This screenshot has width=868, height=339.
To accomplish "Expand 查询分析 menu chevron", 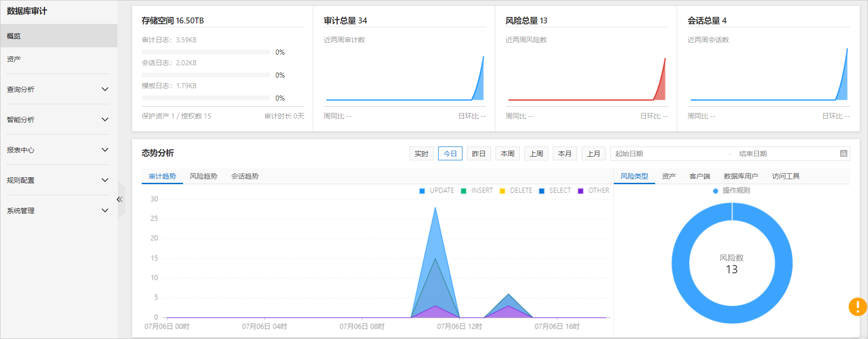I will coord(105,89).
